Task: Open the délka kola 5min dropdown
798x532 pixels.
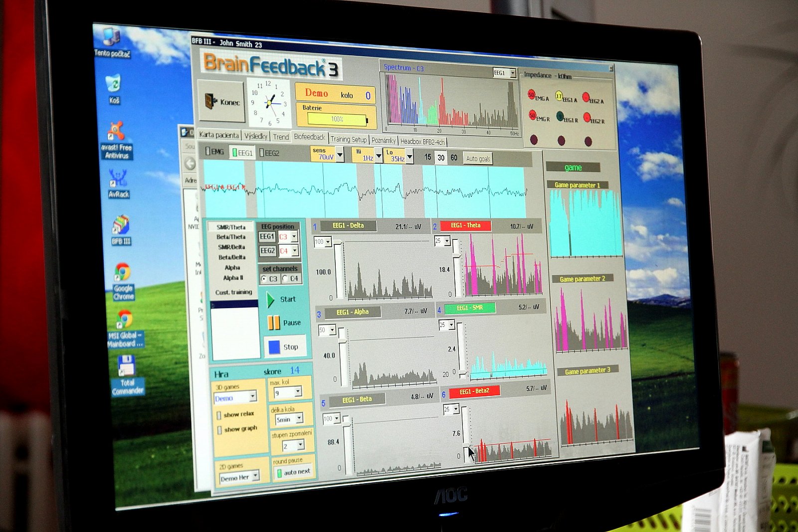Action: tap(299, 418)
